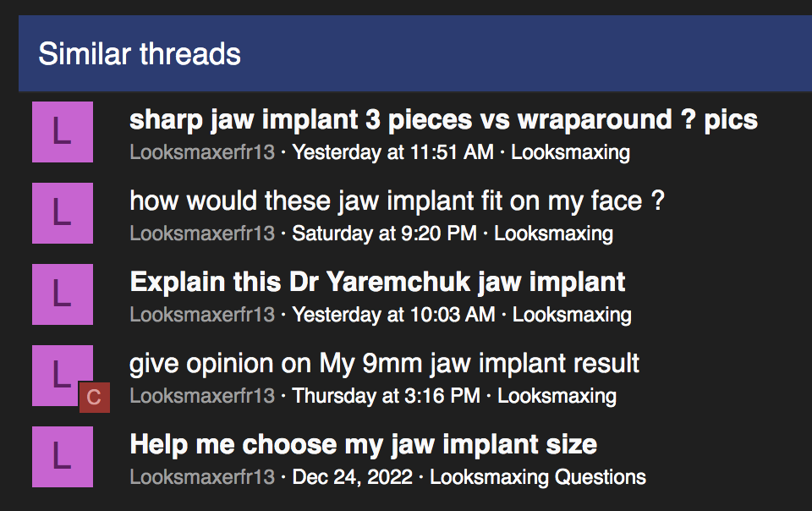Open Explain this Dr Yaremchuk jaw implant thread

pos(377,283)
